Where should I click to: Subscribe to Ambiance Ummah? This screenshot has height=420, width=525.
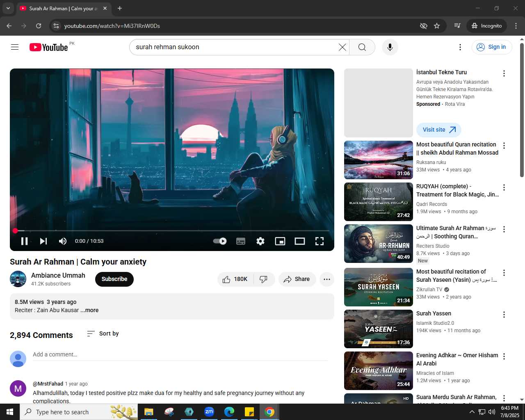(x=114, y=279)
